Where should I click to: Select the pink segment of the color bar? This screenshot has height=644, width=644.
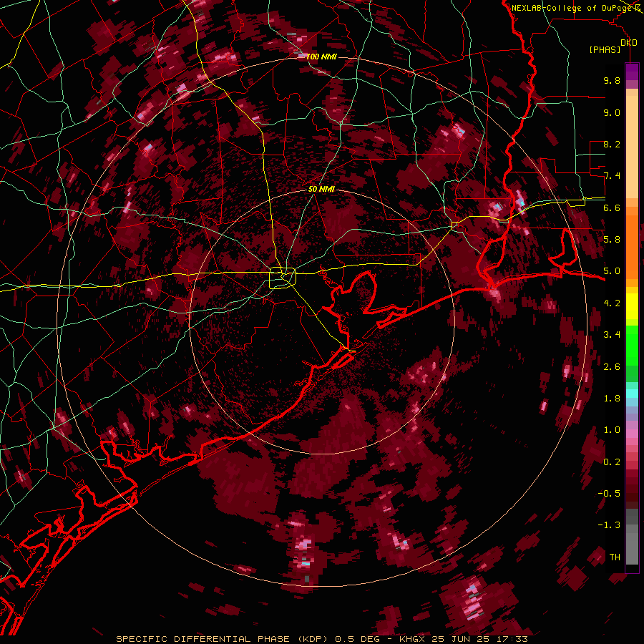tap(632, 434)
